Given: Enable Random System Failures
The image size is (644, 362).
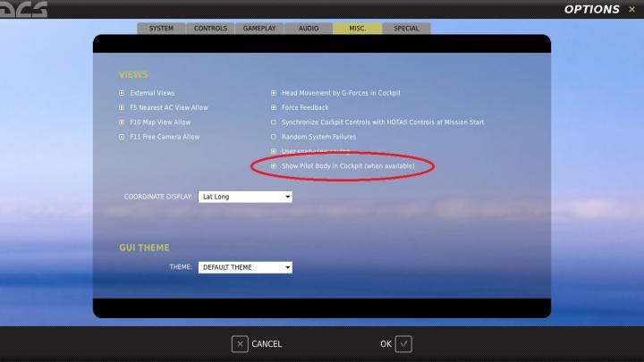Looking at the screenshot, I should (x=274, y=137).
